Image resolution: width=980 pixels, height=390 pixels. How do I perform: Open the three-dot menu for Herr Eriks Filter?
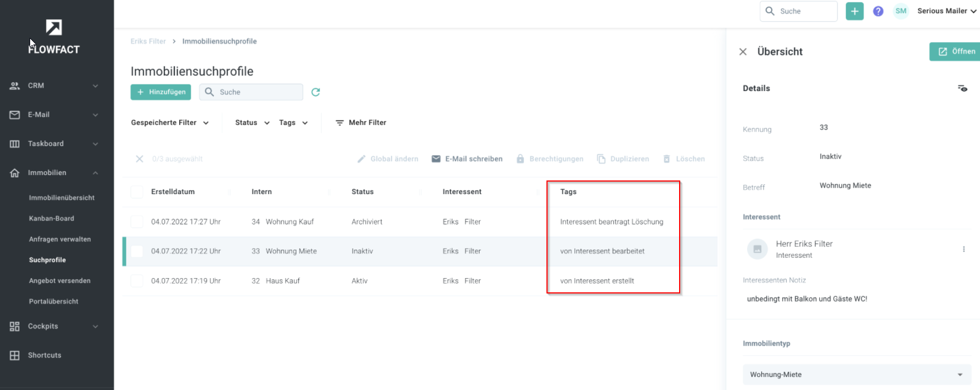pyautogui.click(x=964, y=249)
